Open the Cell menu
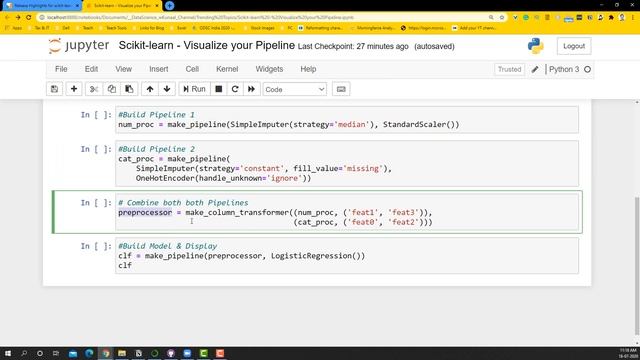This screenshot has width=640, height=360. (192, 69)
